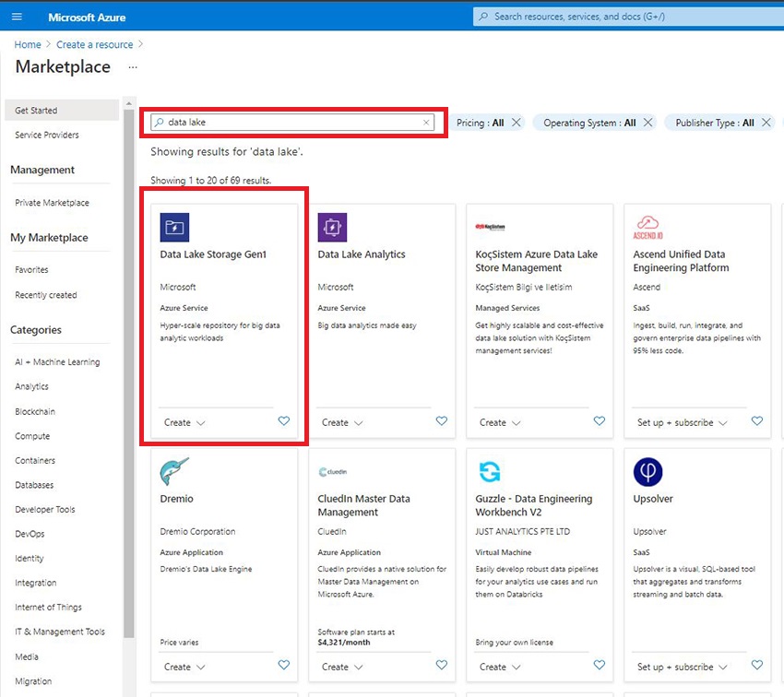
Task: Click the Marketplace data lake search field
Action: click(x=292, y=123)
